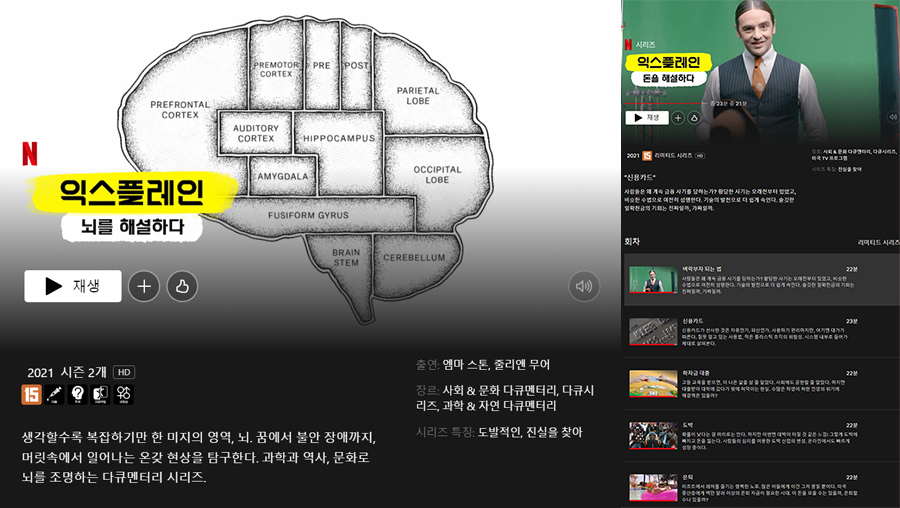Click the syringe drug advisory icon
The width and height of the screenshot is (900, 508).
[x=55, y=394]
